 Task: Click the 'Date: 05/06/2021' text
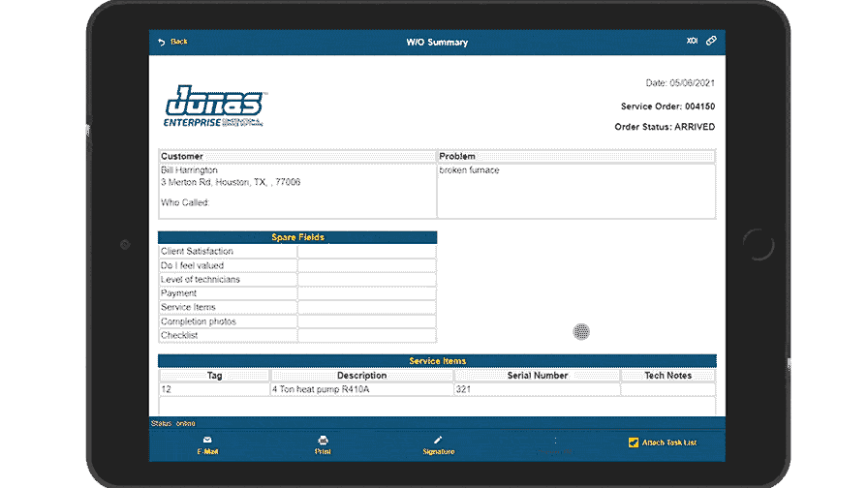click(x=680, y=83)
